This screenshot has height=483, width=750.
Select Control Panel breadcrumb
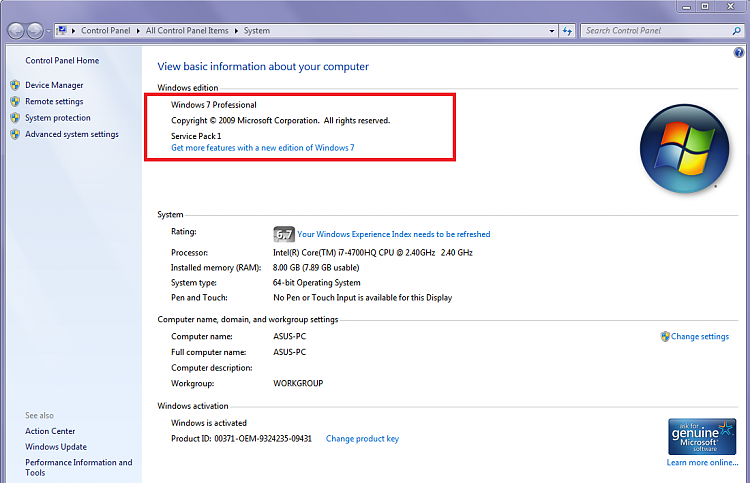(x=105, y=31)
